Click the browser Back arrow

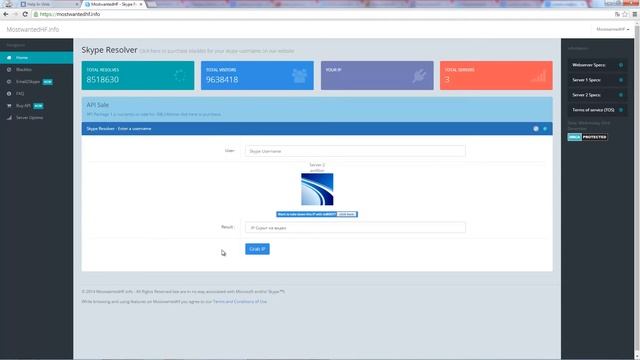[6, 14]
